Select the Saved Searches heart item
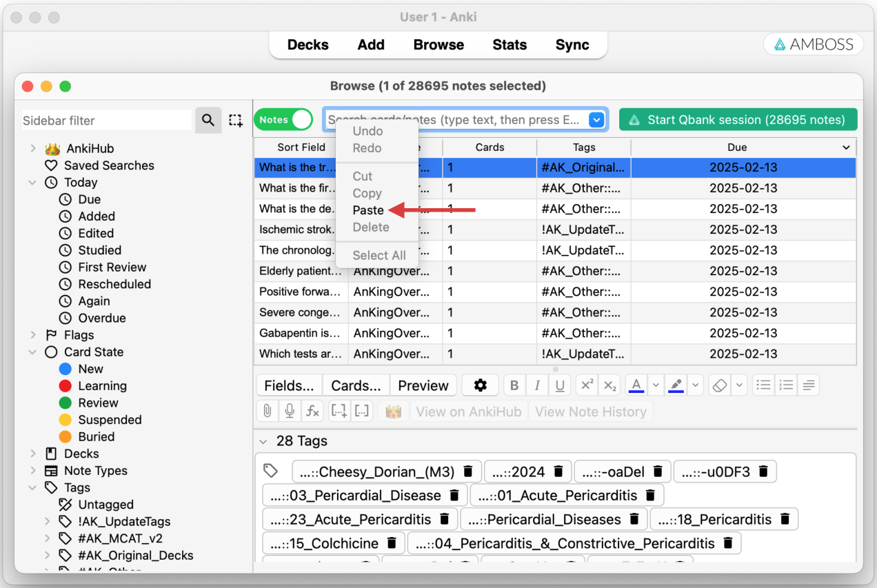This screenshot has height=588, width=877. point(99,165)
